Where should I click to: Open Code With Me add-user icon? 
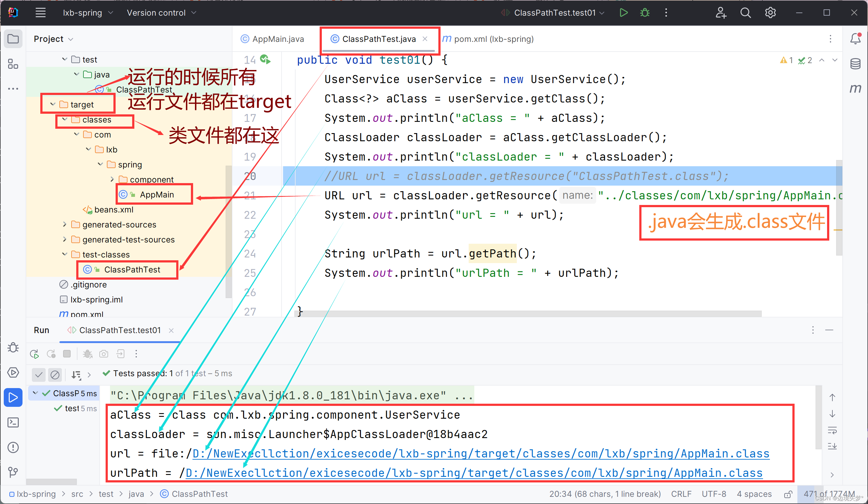pos(721,13)
